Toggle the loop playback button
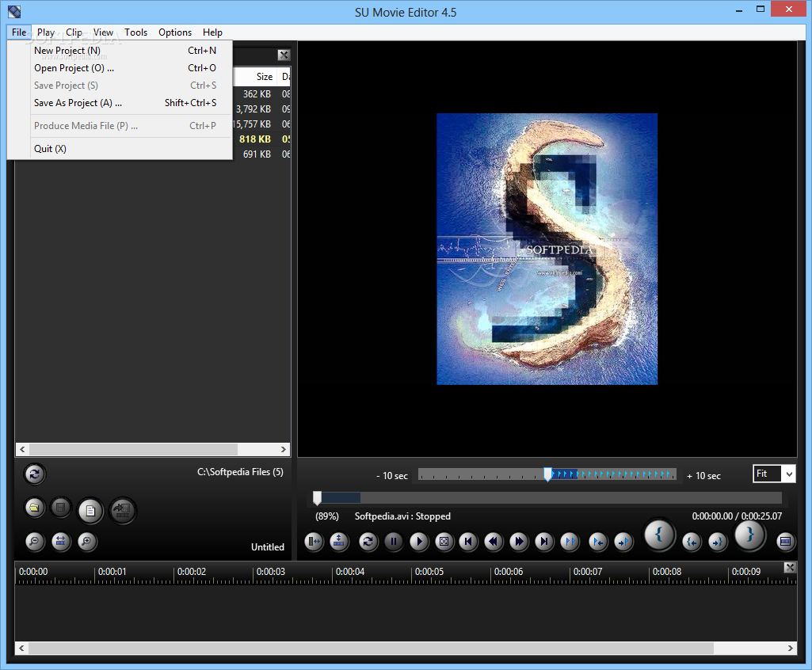812x670 pixels. [x=368, y=542]
